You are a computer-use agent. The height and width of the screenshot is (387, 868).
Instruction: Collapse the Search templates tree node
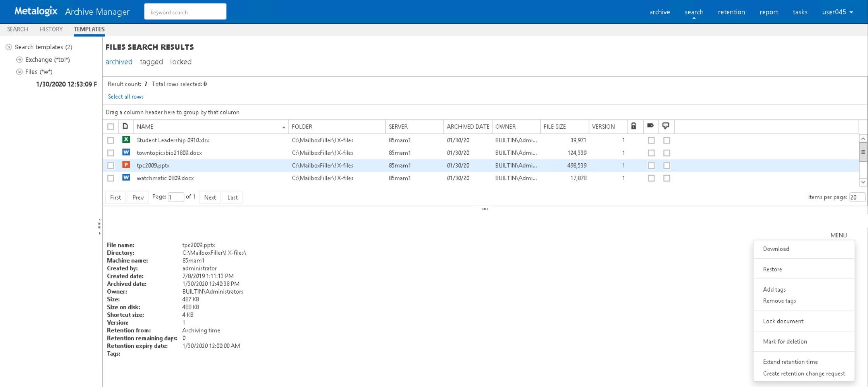pyautogui.click(x=9, y=47)
